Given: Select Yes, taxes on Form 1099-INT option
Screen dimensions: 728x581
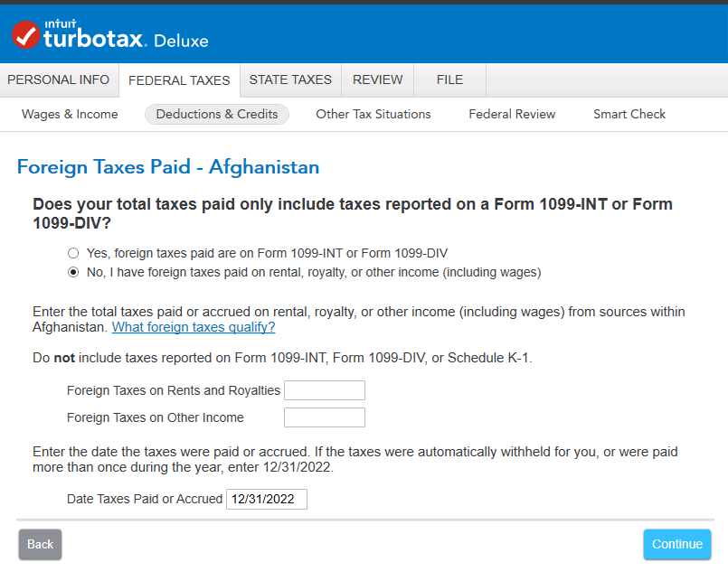Looking at the screenshot, I should [73, 253].
